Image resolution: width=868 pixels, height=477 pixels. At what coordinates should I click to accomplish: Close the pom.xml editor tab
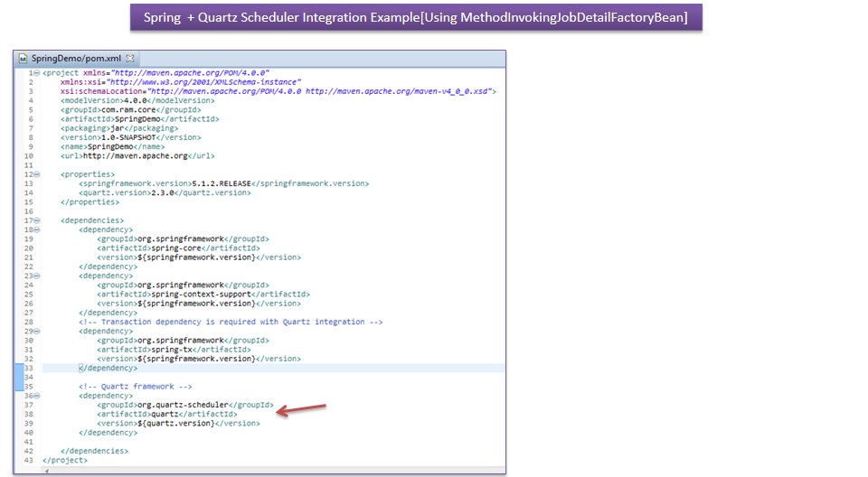[x=130, y=58]
